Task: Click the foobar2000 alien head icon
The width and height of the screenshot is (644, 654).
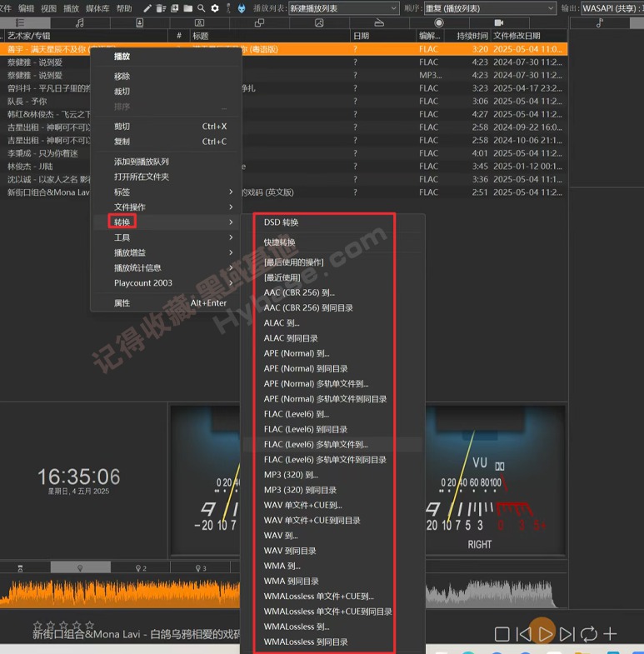Action: pyautogui.click(x=241, y=7)
